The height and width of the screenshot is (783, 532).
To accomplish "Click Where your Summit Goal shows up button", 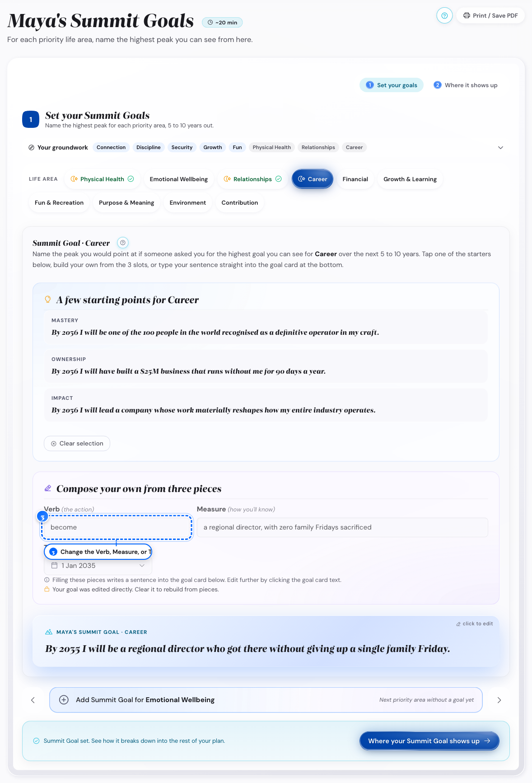I will (429, 741).
